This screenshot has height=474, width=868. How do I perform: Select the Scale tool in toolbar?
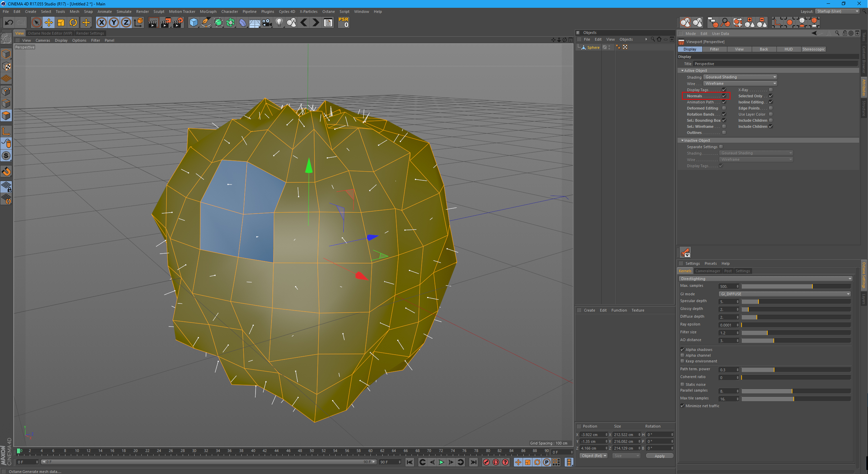pos(61,23)
